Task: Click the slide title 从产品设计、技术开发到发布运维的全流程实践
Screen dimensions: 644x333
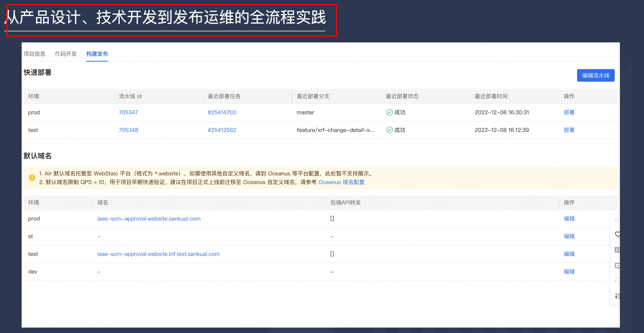Action: [x=166, y=17]
